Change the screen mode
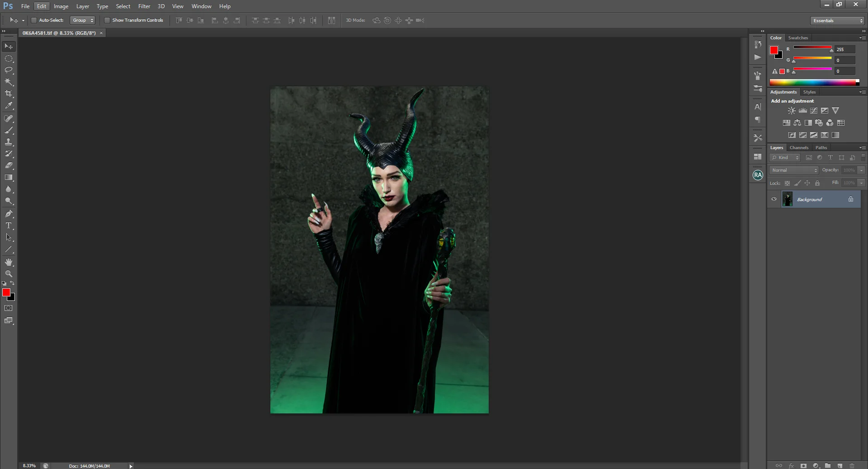The width and height of the screenshot is (868, 469). click(x=9, y=320)
